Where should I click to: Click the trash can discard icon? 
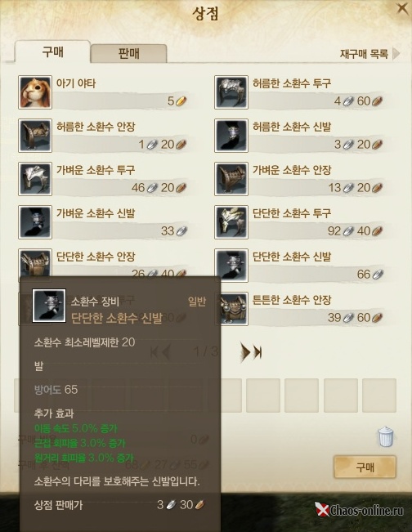coord(386,436)
